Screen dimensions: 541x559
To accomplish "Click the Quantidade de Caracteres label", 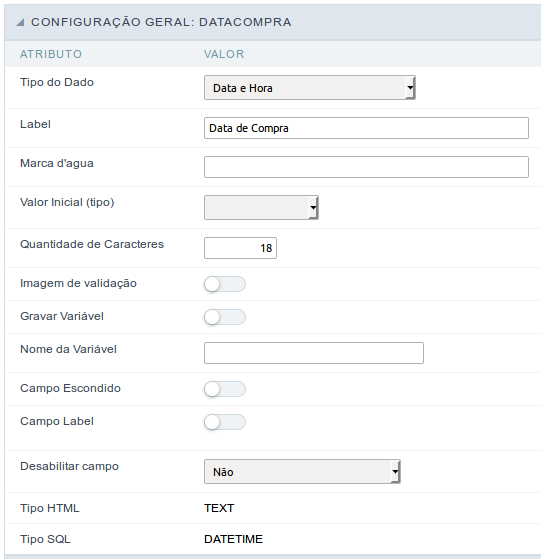I will pyautogui.click(x=92, y=244).
